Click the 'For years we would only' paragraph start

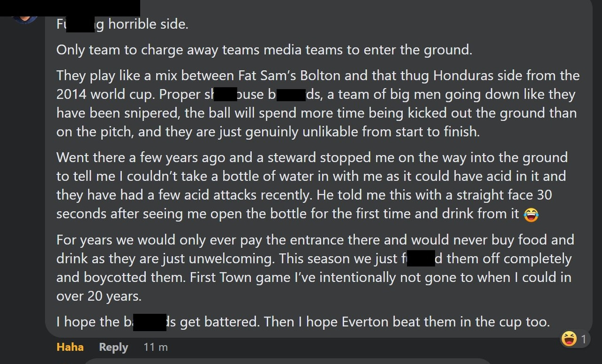click(x=132, y=240)
